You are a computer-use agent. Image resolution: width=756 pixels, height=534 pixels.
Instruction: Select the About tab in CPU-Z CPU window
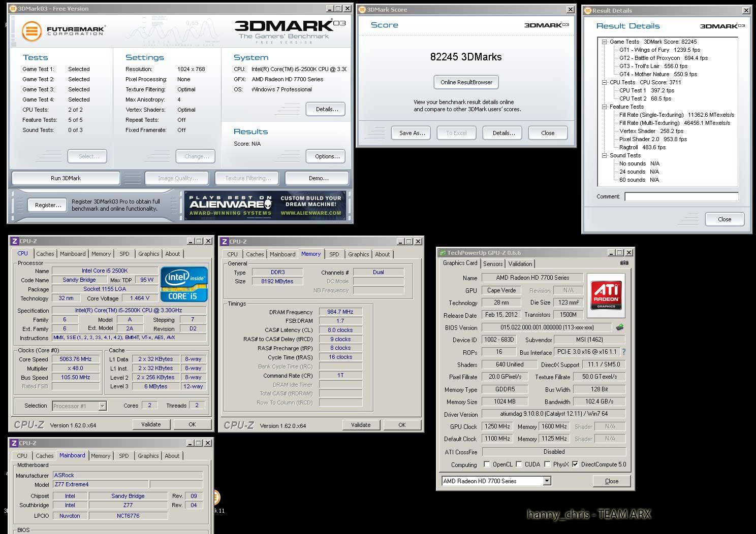click(x=173, y=254)
